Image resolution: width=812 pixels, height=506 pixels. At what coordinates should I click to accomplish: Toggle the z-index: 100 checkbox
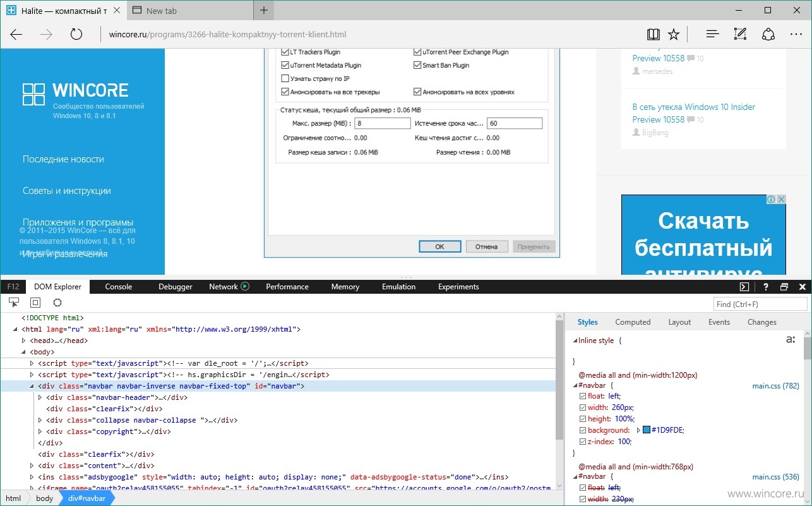(583, 442)
